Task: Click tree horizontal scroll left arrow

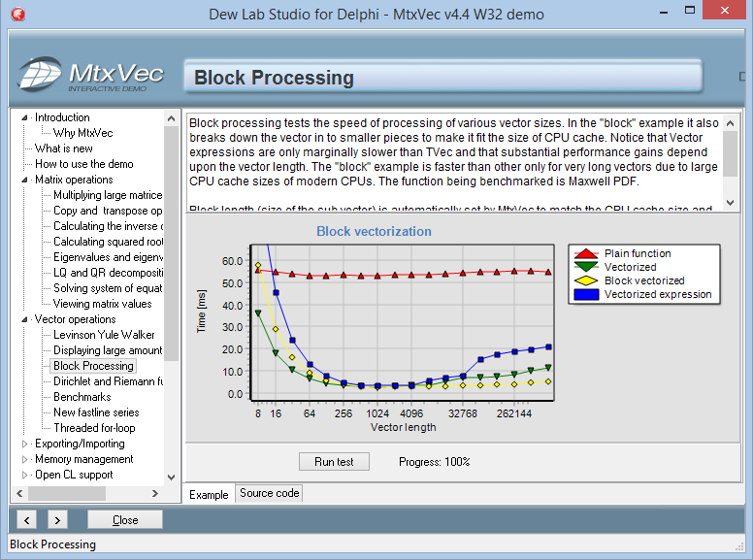Action: click(19, 493)
